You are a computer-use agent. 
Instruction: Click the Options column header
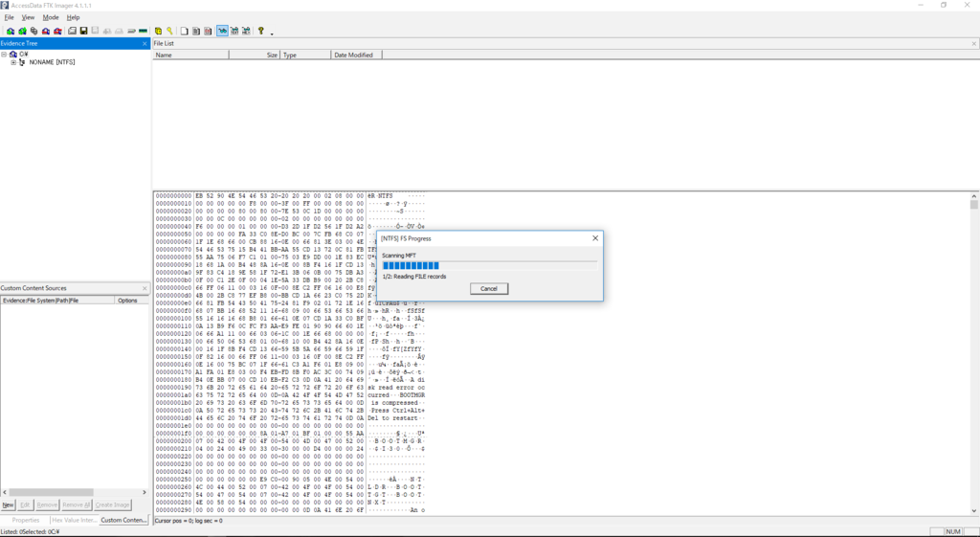(x=132, y=301)
